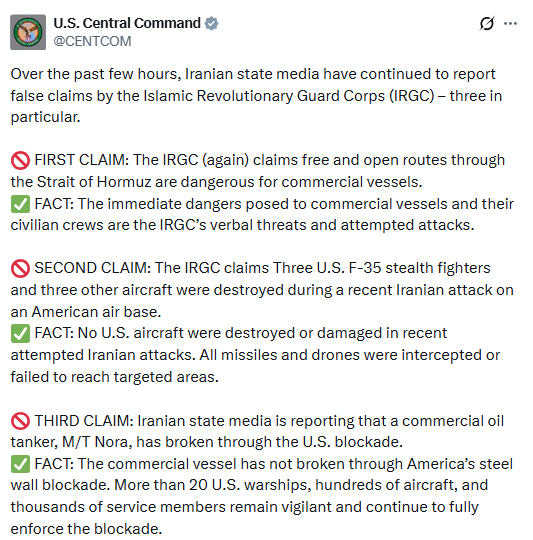
Task: Click the blue verified badge
Action: [211, 23]
